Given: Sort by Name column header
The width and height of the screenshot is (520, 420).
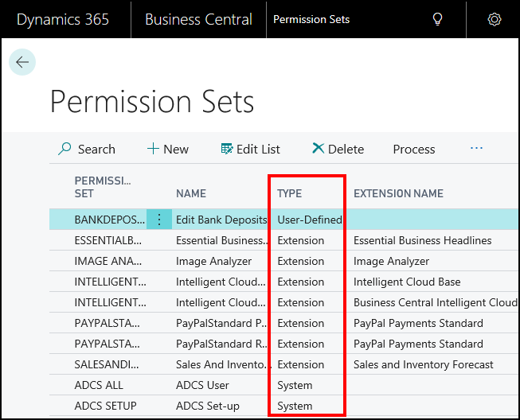Looking at the screenshot, I should point(191,193).
